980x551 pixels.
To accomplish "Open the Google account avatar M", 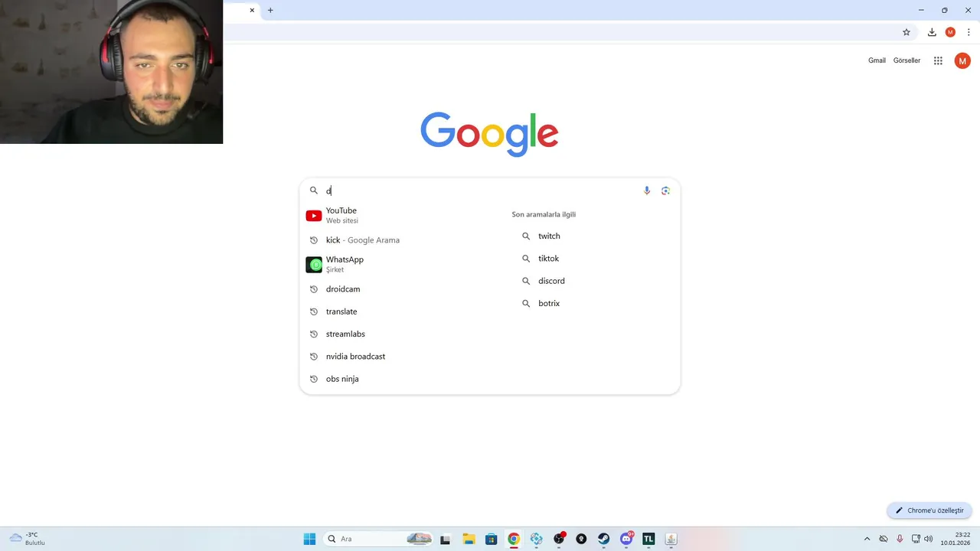I will pos(962,60).
